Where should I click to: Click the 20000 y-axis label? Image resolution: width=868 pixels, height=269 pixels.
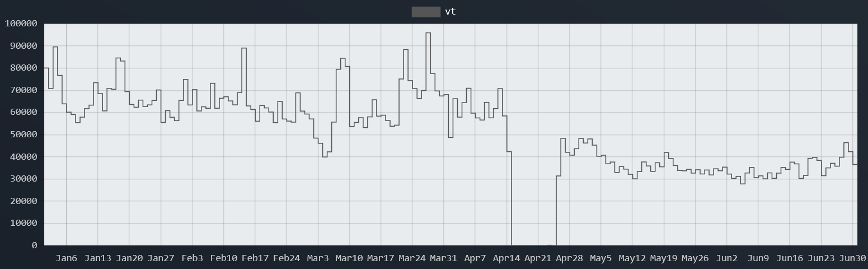(24, 201)
